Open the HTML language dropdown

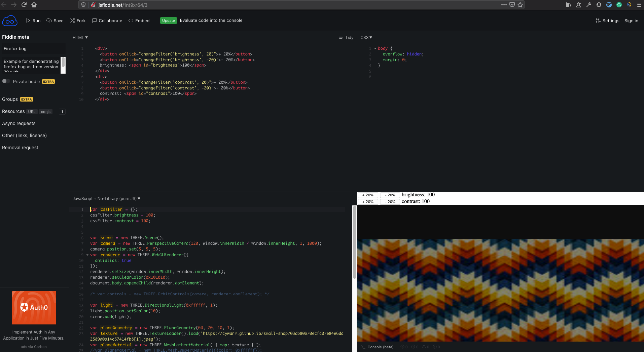click(x=80, y=37)
